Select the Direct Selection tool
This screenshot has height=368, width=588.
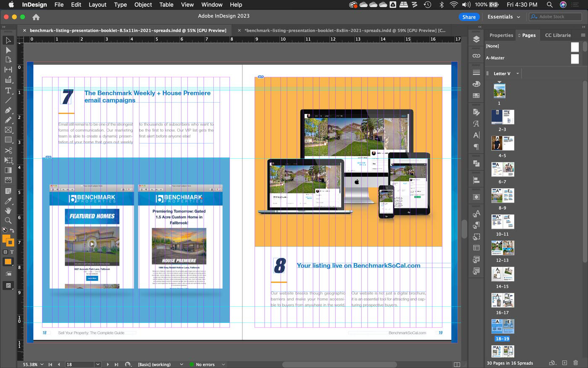[x=8, y=50]
